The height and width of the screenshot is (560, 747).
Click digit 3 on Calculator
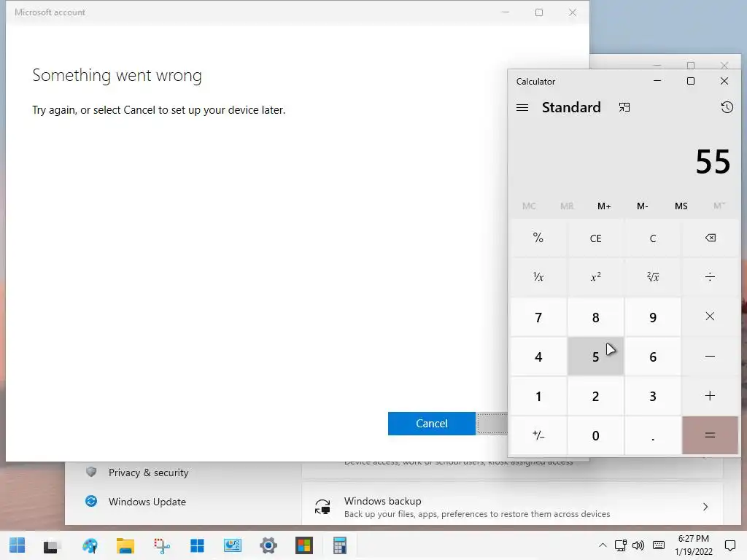[x=653, y=396]
